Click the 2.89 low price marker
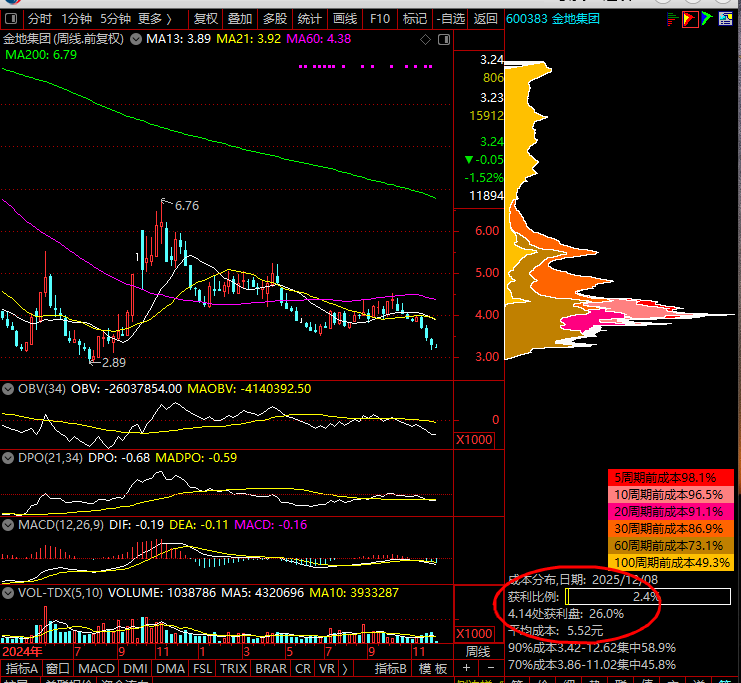The image size is (741, 683). click(x=114, y=363)
